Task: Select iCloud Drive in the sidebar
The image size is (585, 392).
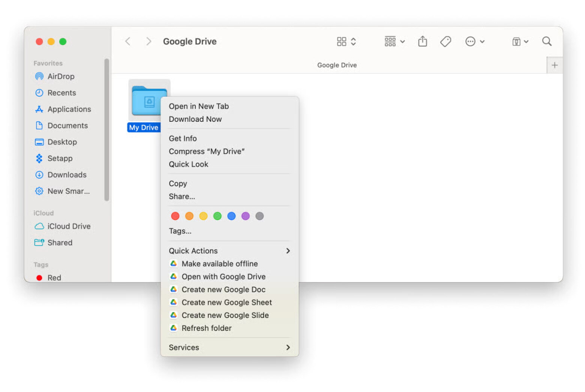Action: [69, 226]
